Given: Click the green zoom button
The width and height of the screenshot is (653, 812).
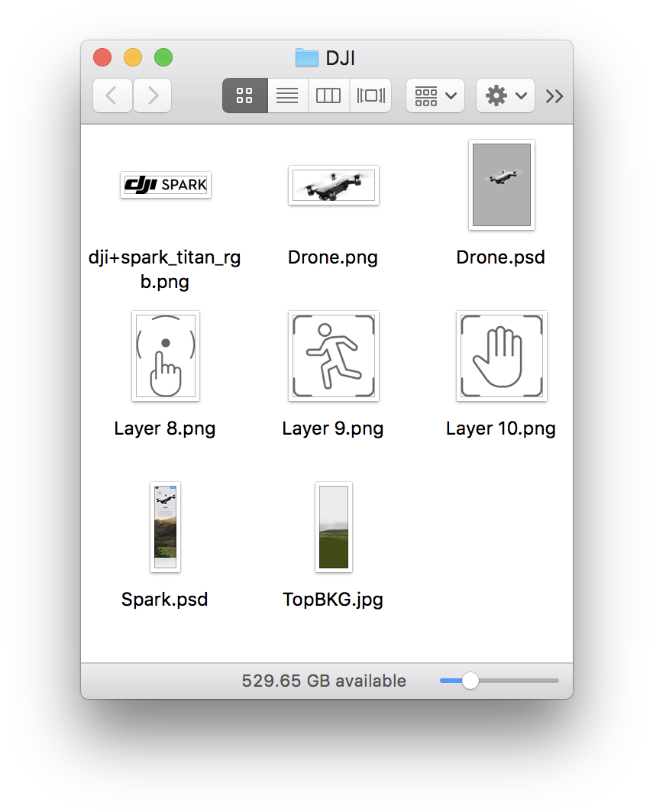Looking at the screenshot, I should pyautogui.click(x=163, y=57).
